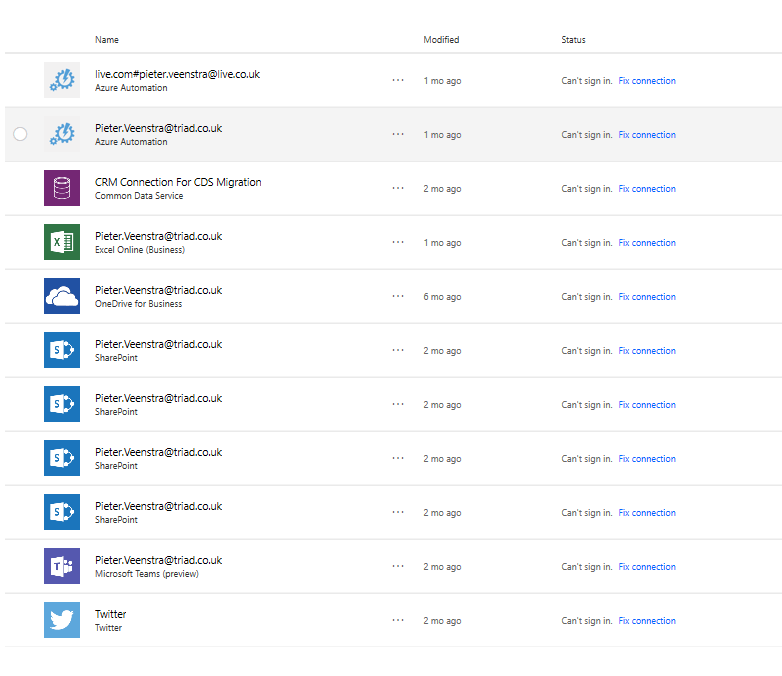Click Azure Automation icon for Pieter.Veenstra@triad.co.uk row
Viewport: 782px width, 676px height.
(62, 134)
